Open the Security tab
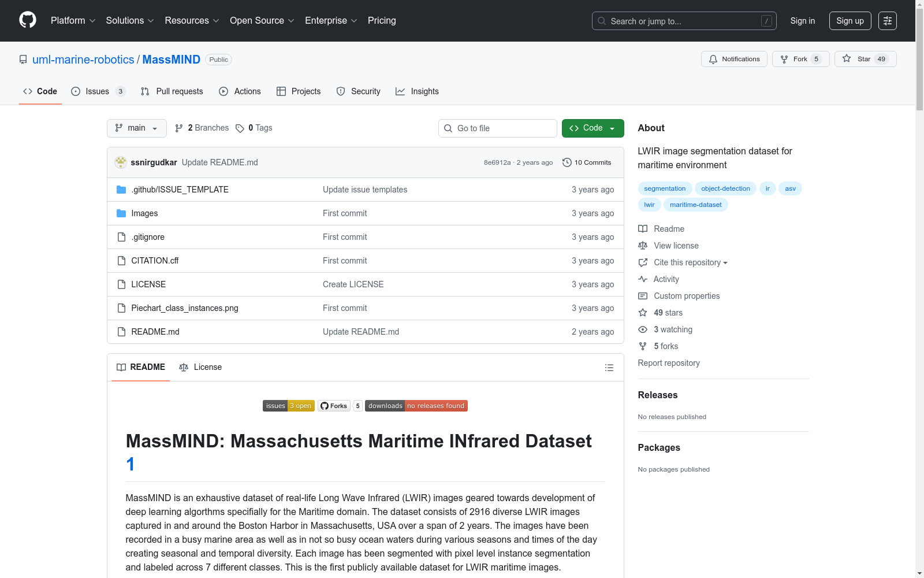Screen dimensions: 924x578 359,91
